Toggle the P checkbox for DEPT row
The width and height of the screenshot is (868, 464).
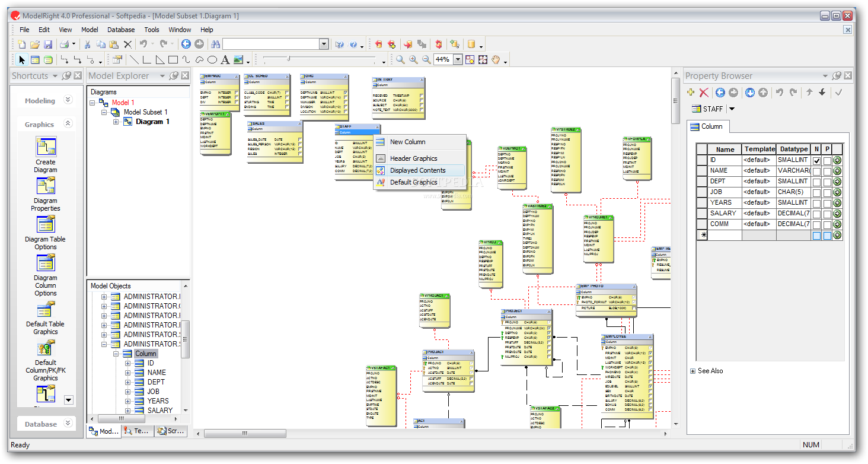(x=827, y=182)
